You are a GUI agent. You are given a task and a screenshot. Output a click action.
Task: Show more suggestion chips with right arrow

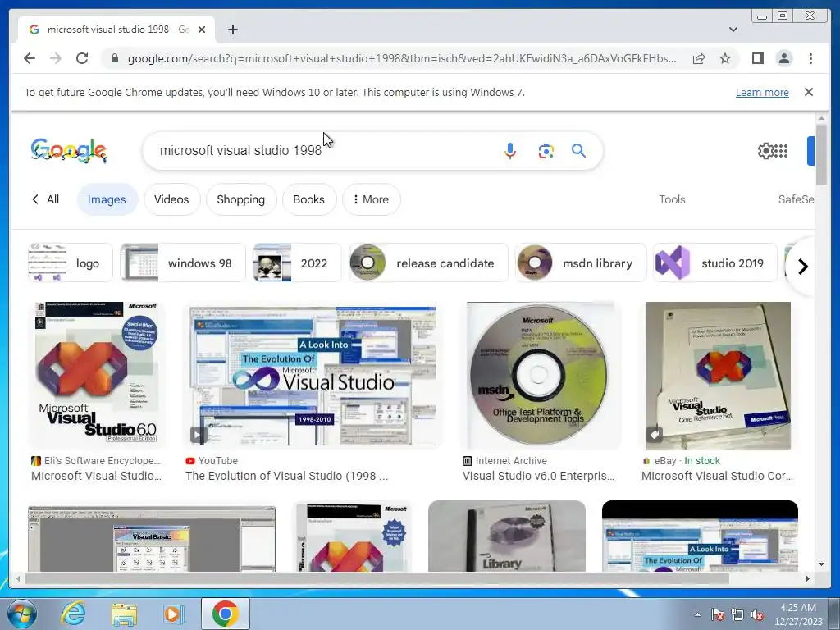point(802,267)
